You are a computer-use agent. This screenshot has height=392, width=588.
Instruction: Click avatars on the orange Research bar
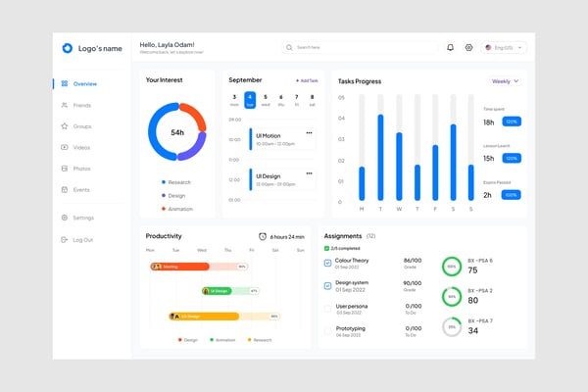[174, 317]
